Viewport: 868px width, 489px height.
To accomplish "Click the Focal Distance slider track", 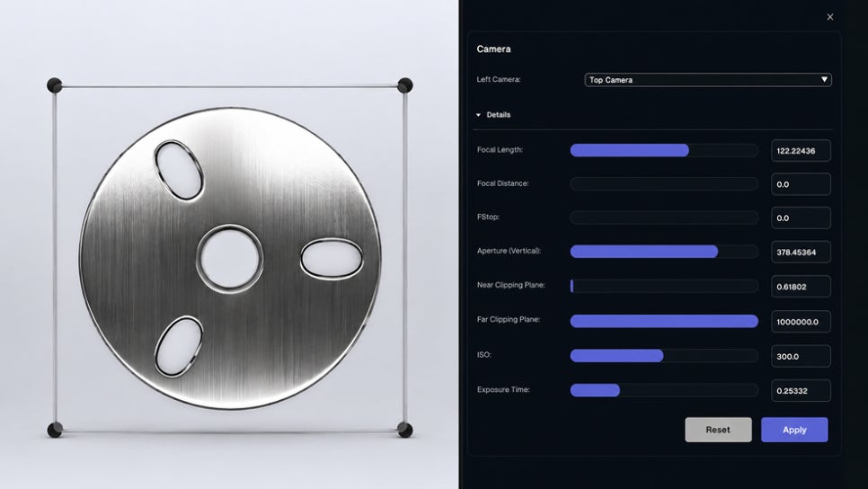I will (x=664, y=184).
